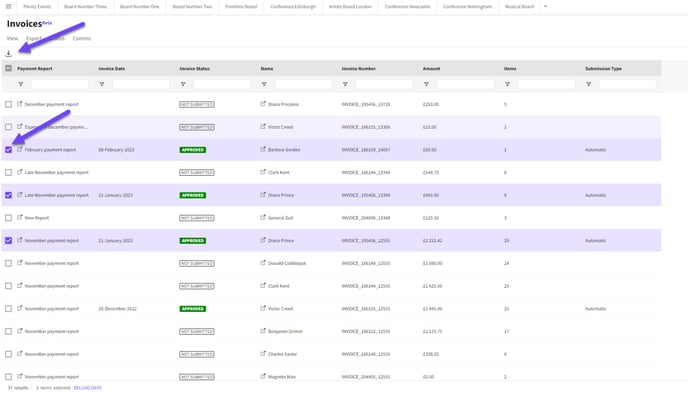The image size is (688, 393).
Task: Click the Reload Data link
Action: [x=87, y=388]
